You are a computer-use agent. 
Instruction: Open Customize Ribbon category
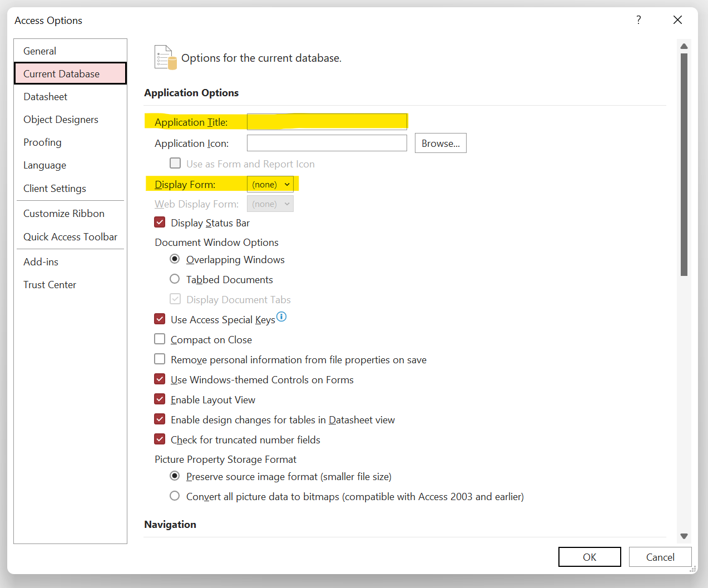pos(70,214)
